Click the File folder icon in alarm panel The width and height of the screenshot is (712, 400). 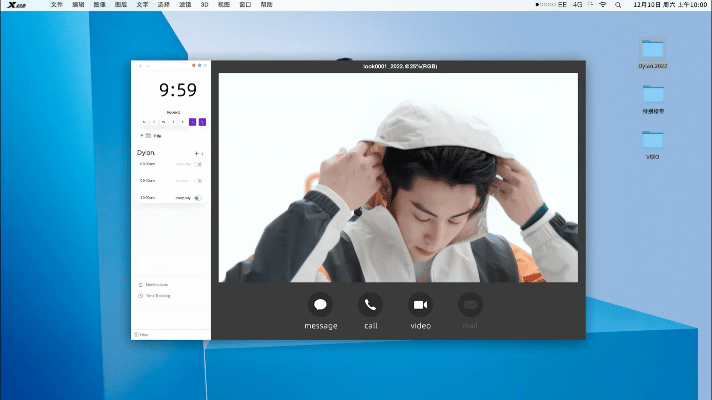coord(148,135)
